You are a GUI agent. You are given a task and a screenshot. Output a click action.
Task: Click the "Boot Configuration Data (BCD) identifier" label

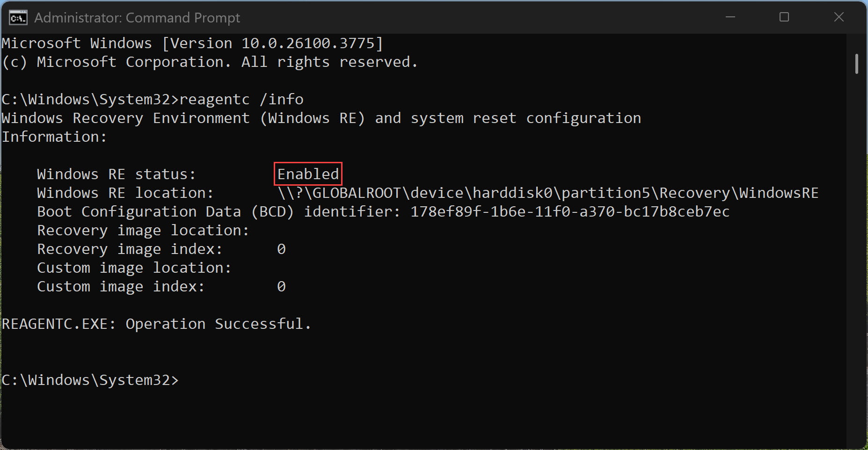(219, 211)
